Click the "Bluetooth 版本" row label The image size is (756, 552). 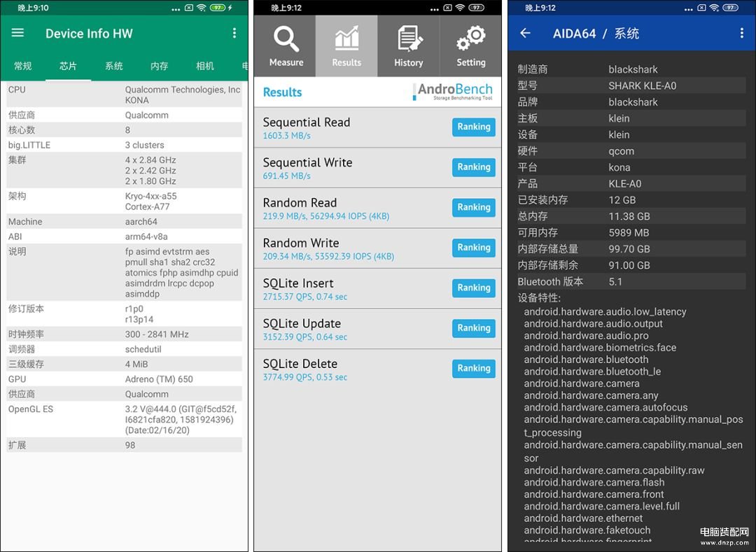tap(550, 282)
